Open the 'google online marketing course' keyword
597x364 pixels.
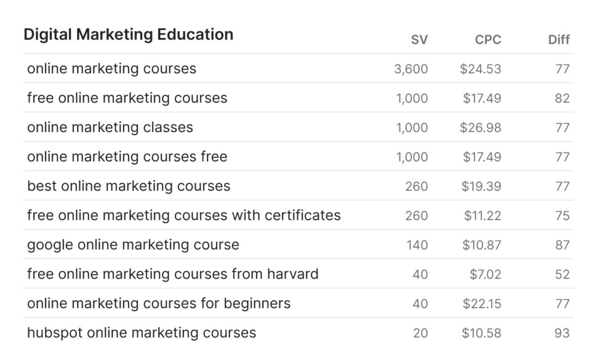coord(134,245)
